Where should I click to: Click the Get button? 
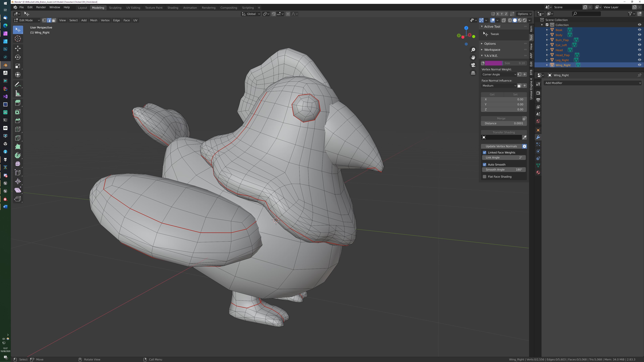pos(492,94)
